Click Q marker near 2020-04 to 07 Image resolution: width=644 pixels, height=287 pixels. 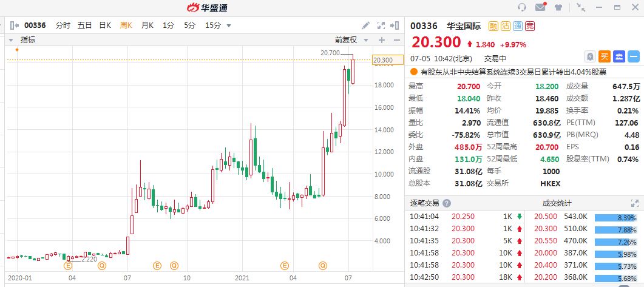click(x=102, y=266)
